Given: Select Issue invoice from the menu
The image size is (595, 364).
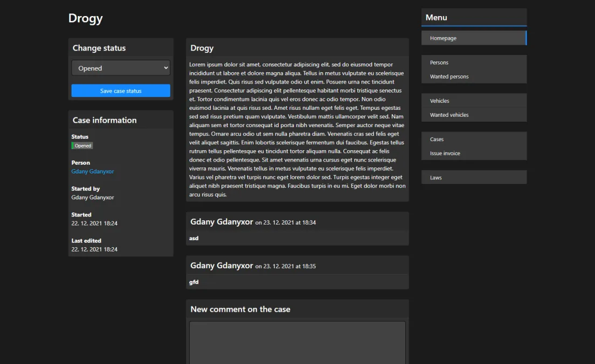Looking at the screenshot, I should (x=444, y=153).
